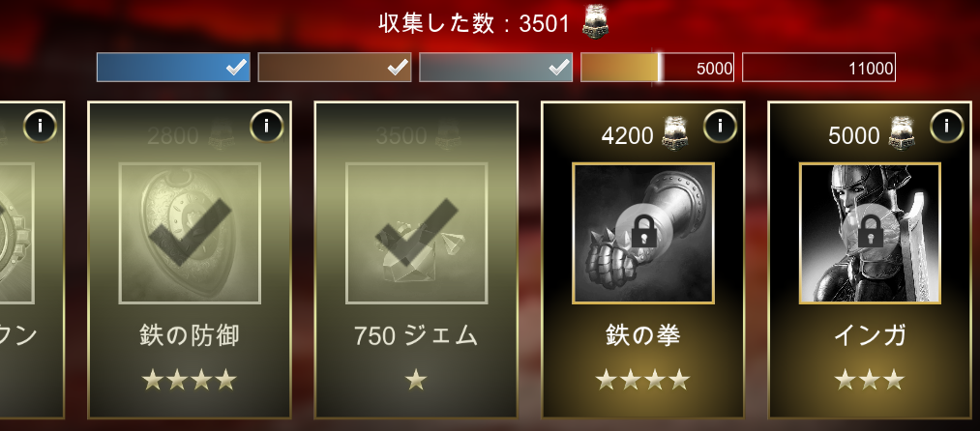The width and height of the screenshot is (980, 431).
Task: Open info icon on インガ card
Action: pos(946,127)
